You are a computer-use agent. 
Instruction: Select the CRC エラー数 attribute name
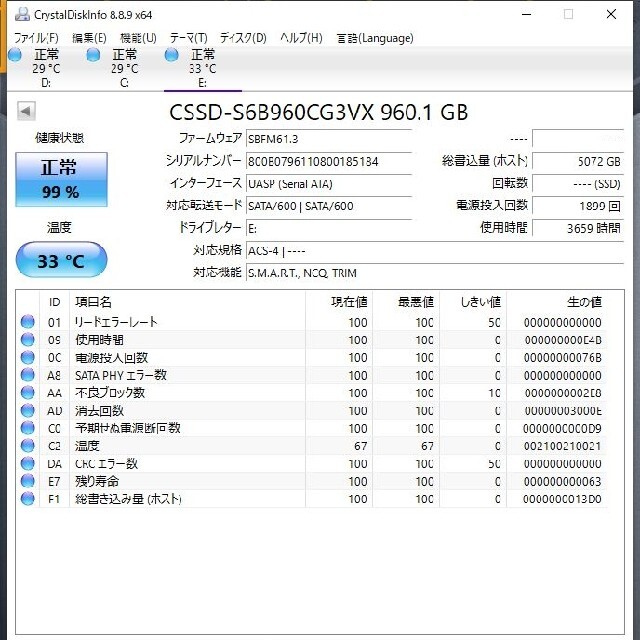pyautogui.click(x=106, y=464)
